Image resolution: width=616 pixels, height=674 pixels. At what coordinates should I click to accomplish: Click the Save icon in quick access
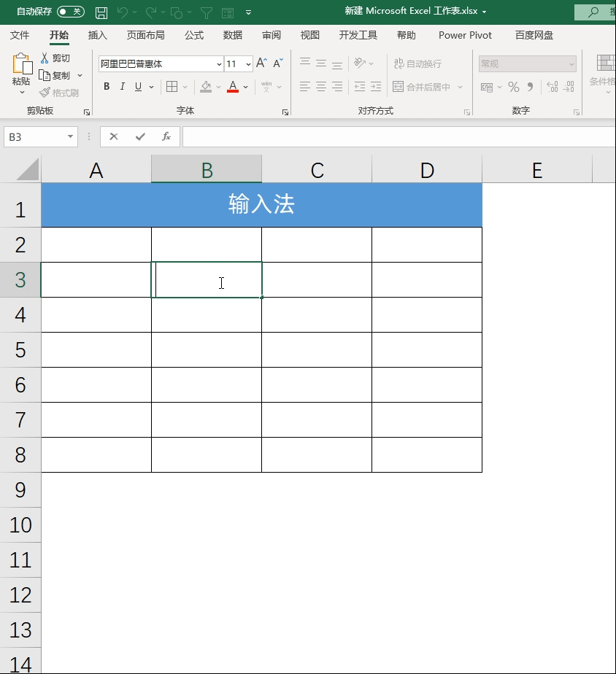(x=101, y=10)
